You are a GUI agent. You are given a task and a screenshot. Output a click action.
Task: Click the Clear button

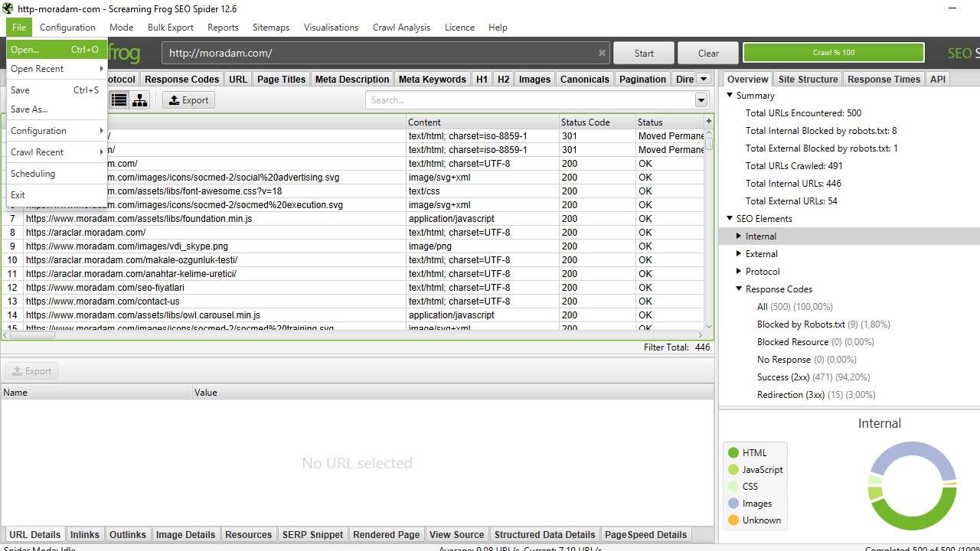[708, 53]
